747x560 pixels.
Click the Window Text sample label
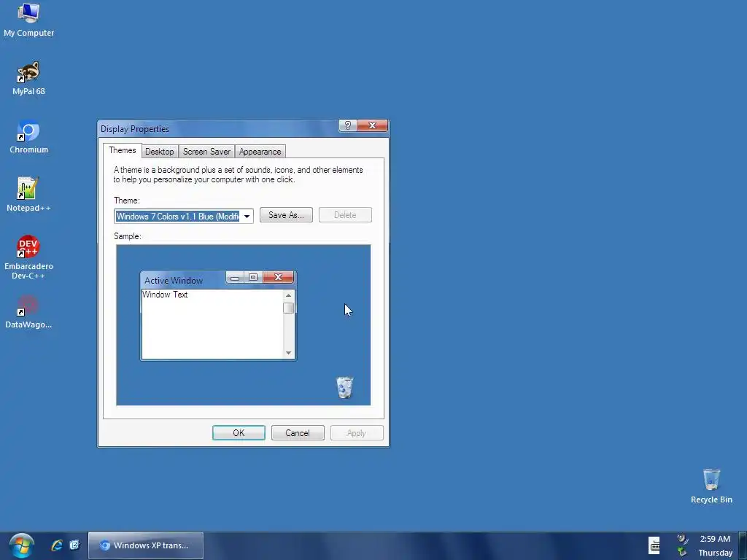pos(165,295)
